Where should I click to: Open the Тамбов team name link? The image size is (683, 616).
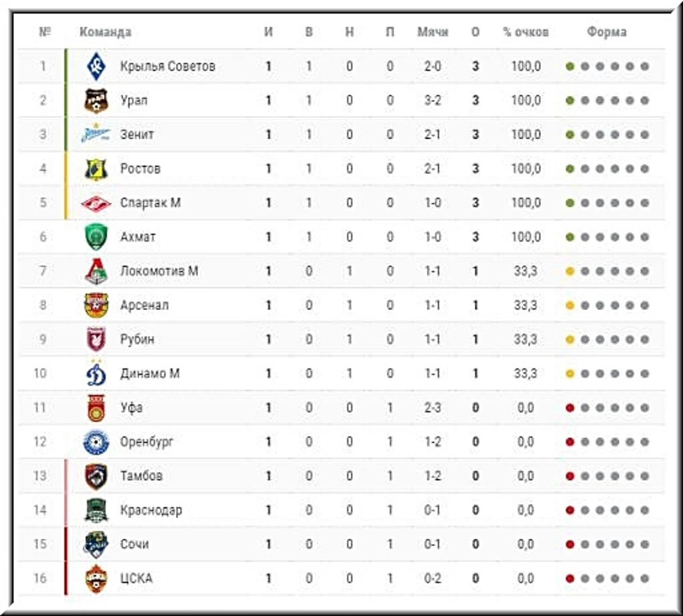point(141,476)
